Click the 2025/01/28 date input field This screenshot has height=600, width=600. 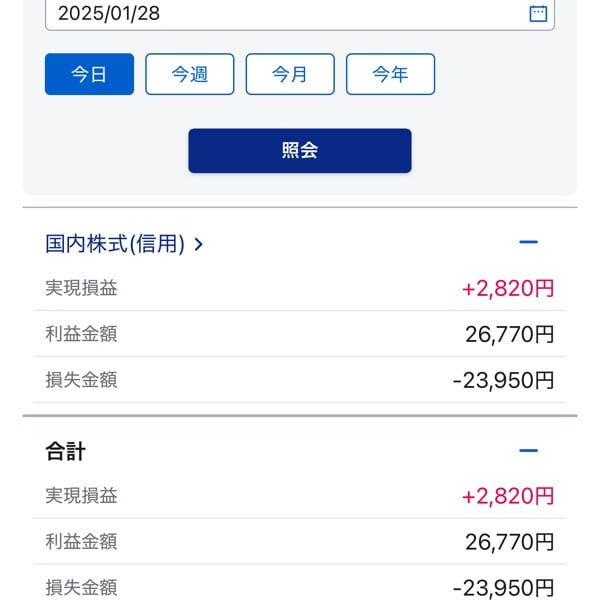pyautogui.click(x=280, y=13)
